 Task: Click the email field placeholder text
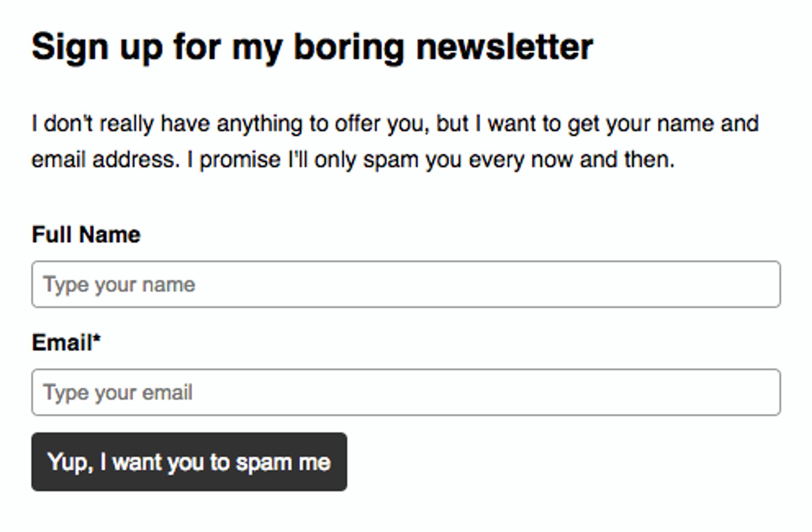point(118,392)
